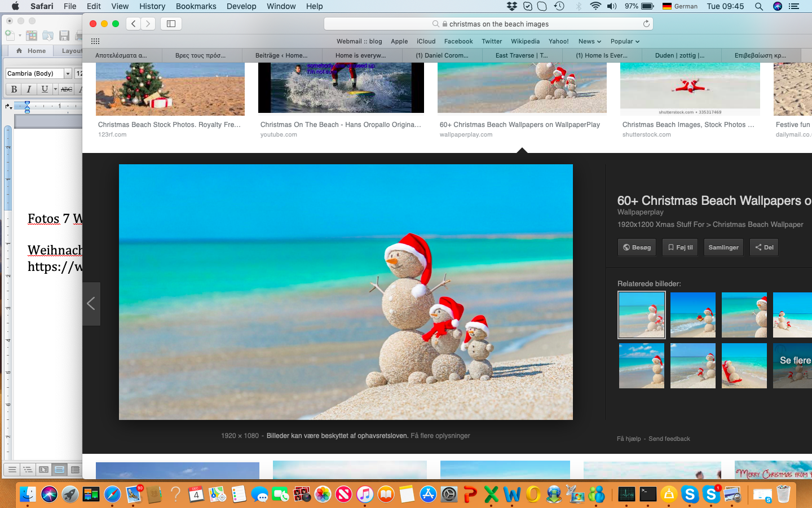The width and height of the screenshot is (812, 508).
Task: Open Dropbox menu bar icon
Action: pos(512,6)
